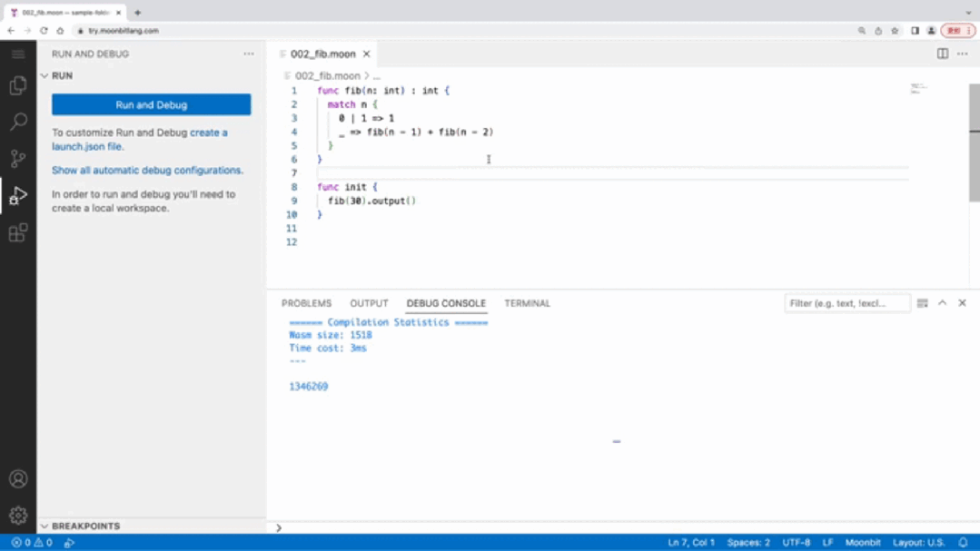Image resolution: width=980 pixels, height=551 pixels.
Task: Open notifications bell in status bar
Action: tap(963, 542)
